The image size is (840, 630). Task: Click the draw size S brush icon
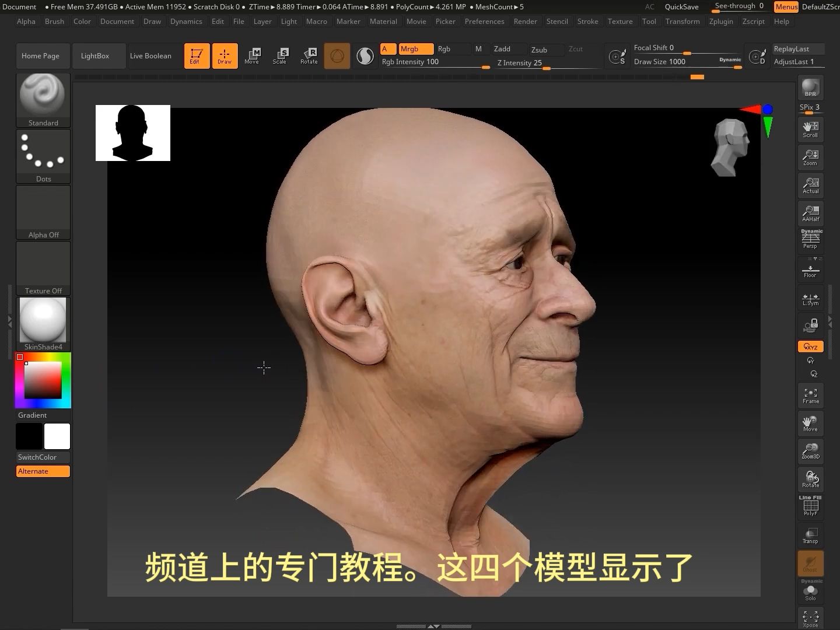tap(617, 57)
